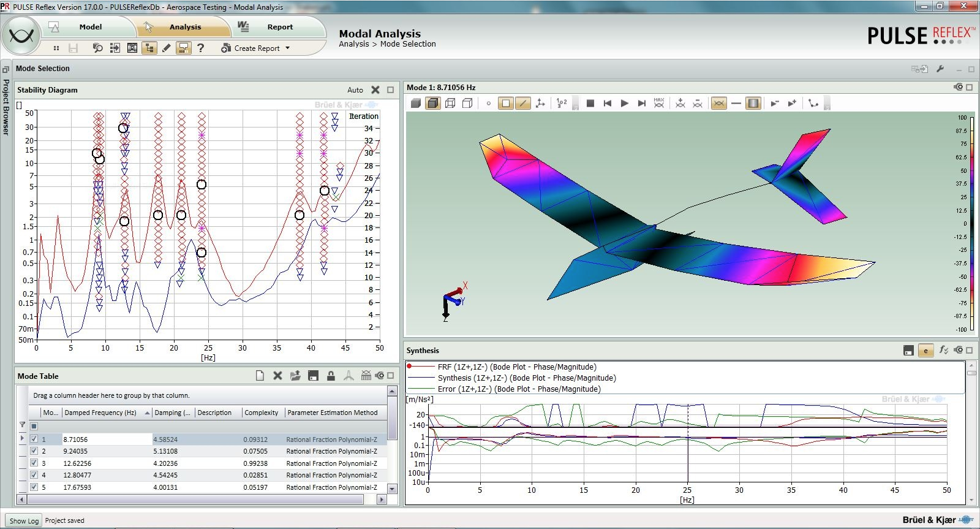Screen dimensions: 980x529
Task: Switch to the Model tab
Action: click(x=90, y=27)
